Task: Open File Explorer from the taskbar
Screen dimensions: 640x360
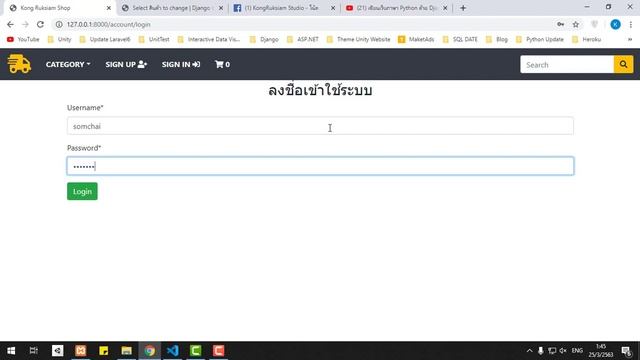Action: (127, 351)
